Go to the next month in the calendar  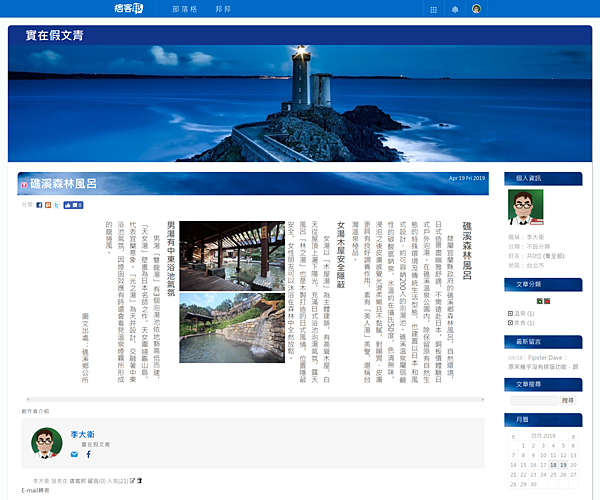573,436
